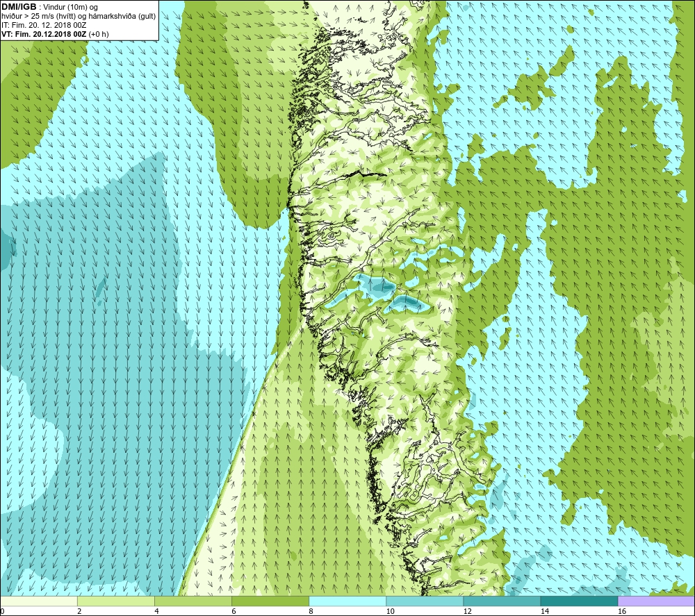Screen dimensions: 695x616
Task: Click the '8' tick label on the scale
Action: 311,612
